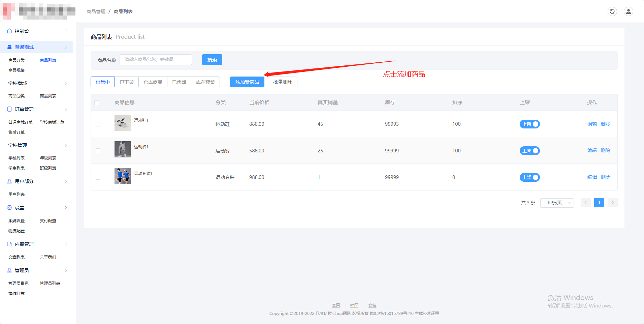
Task: Open the user avatar icon menu
Action: pos(628,11)
